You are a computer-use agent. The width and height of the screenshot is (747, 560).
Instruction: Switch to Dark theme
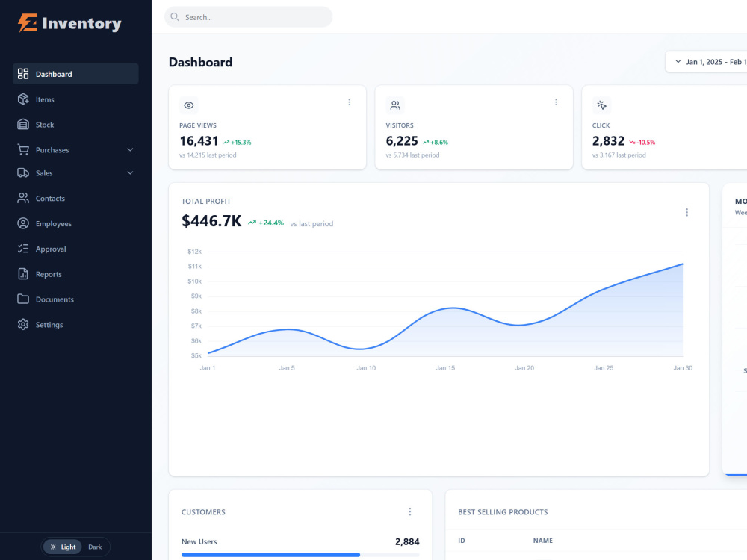(x=95, y=547)
